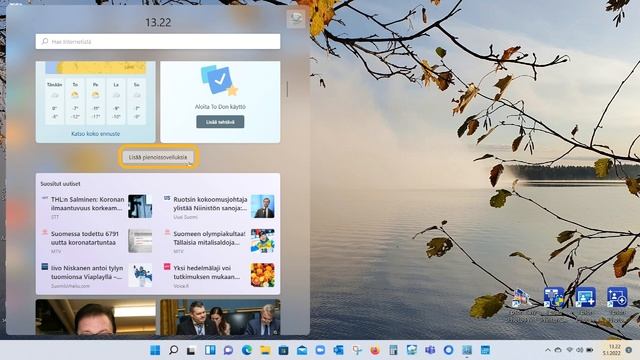This screenshot has height=360, width=640.
Task: Open the To Do checkmark widget icon
Action: 219,80
